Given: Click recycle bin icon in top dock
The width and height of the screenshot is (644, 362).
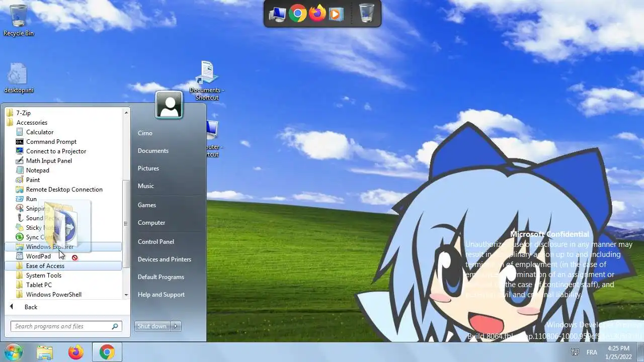Looking at the screenshot, I should click(x=367, y=14).
